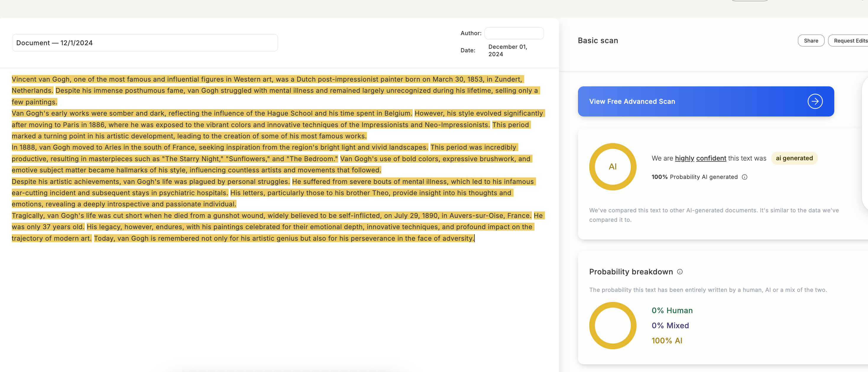The height and width of the screenshot is (372, 868).
Task: Click the Basic scan heading
Action: pyautogui.click(x=598, y=41)
